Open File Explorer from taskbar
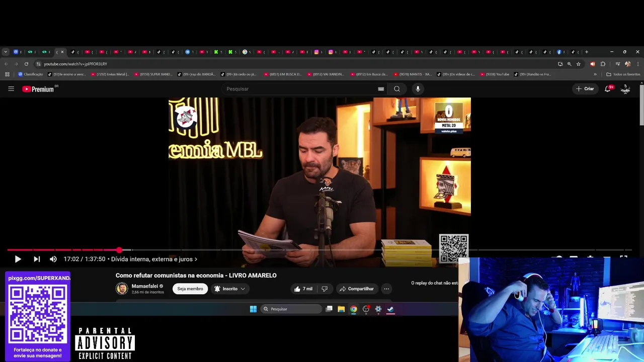644x362 pixels. pyautogui.click(x=341, y=309)
